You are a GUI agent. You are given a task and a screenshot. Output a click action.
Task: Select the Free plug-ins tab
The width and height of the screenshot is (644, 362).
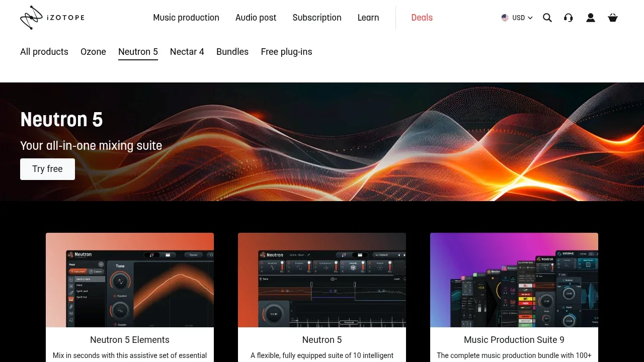(x=287, y=52)
